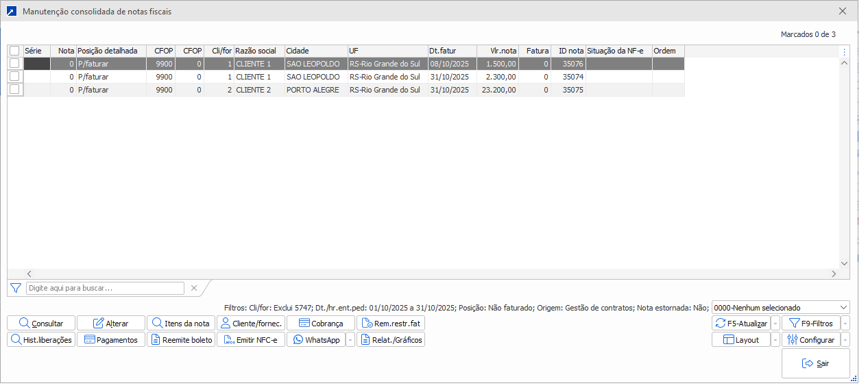Click the Consultar button
The image size is (868, 388).
(x=41, y=323)
